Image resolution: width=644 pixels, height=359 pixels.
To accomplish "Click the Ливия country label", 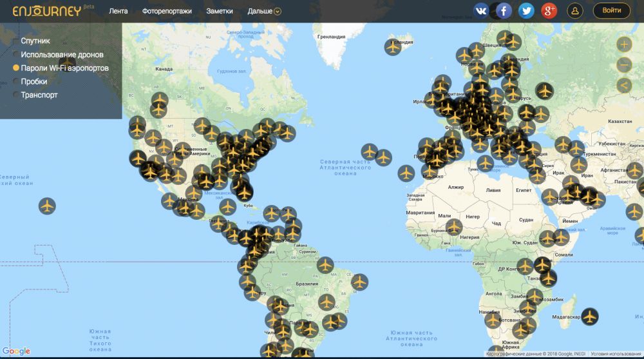I will [493, 190].
